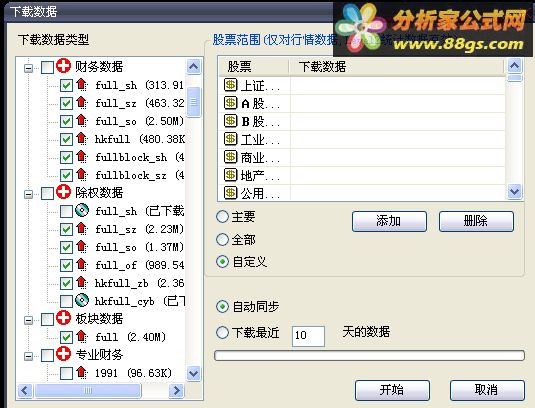The width and height of the screenshot is (535, 408).
Task: Select the 全部 radio button
Action: [x=222, y=239]
